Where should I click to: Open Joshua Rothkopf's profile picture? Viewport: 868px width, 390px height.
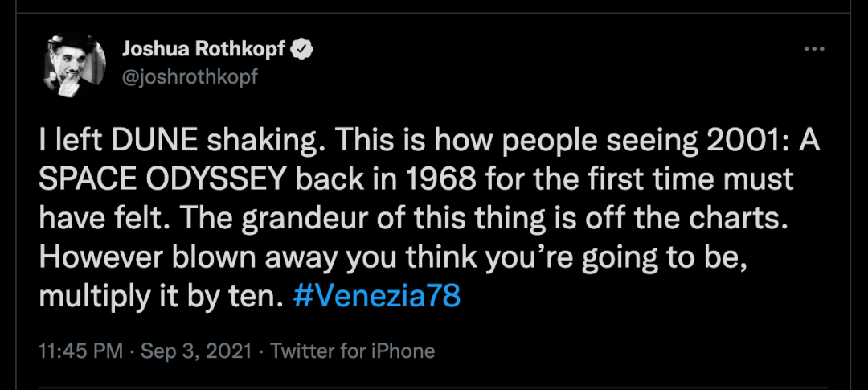74,66
